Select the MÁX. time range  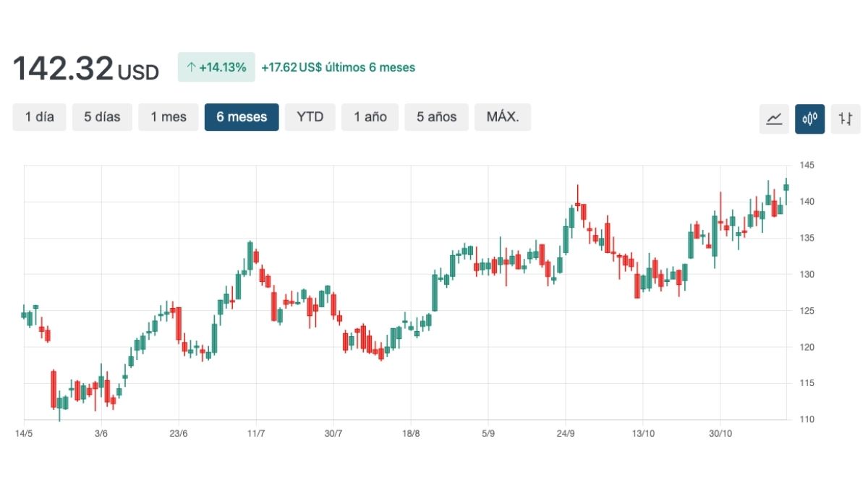pos(503,116)
